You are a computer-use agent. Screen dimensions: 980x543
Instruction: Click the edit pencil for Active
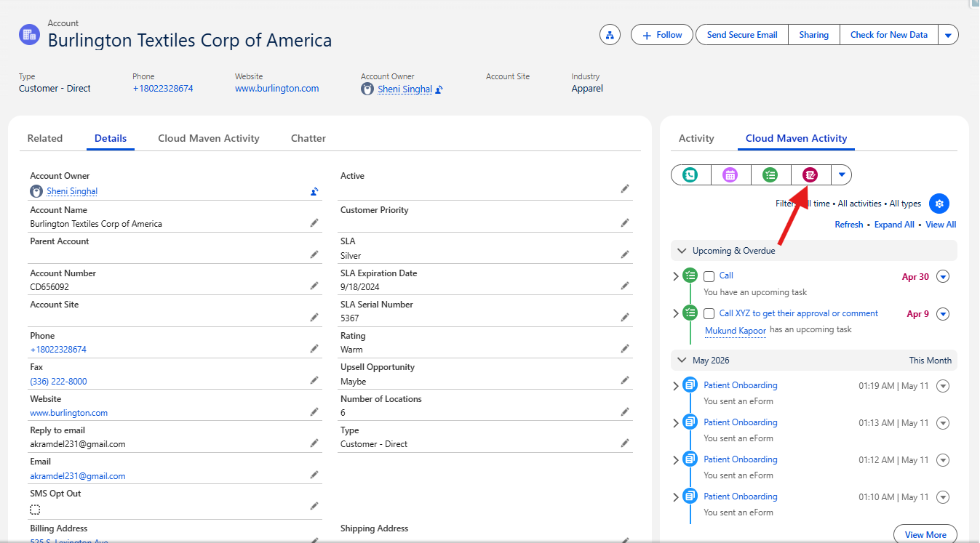625,189
